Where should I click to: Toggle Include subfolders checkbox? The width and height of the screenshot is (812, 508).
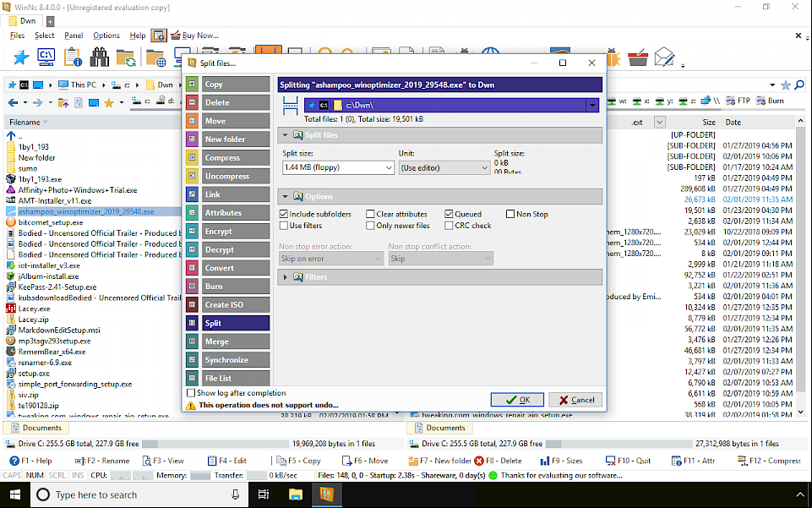pos(283,214)
